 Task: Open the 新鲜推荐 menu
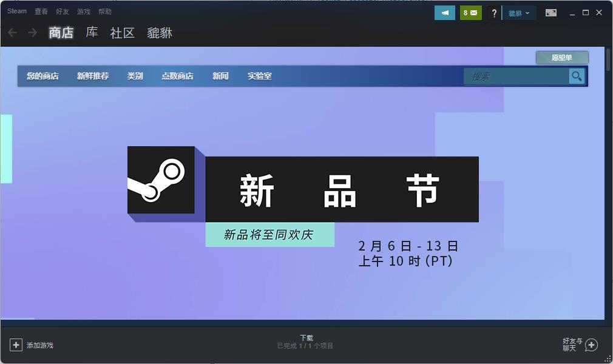(93, 76)
